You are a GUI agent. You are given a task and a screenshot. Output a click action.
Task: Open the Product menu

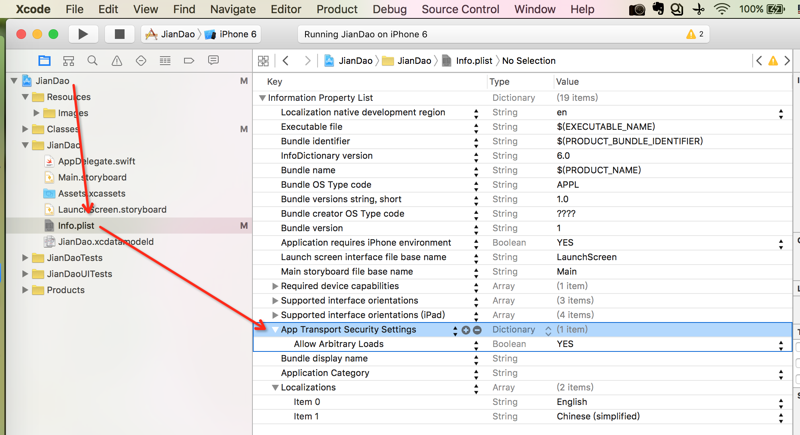pyautogui.click(x=337, y=9)
